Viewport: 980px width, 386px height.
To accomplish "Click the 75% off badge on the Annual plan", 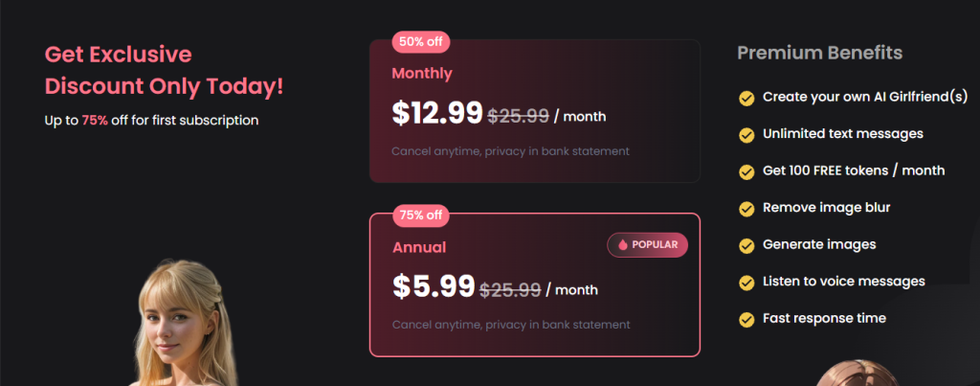I will pos(420,216).
